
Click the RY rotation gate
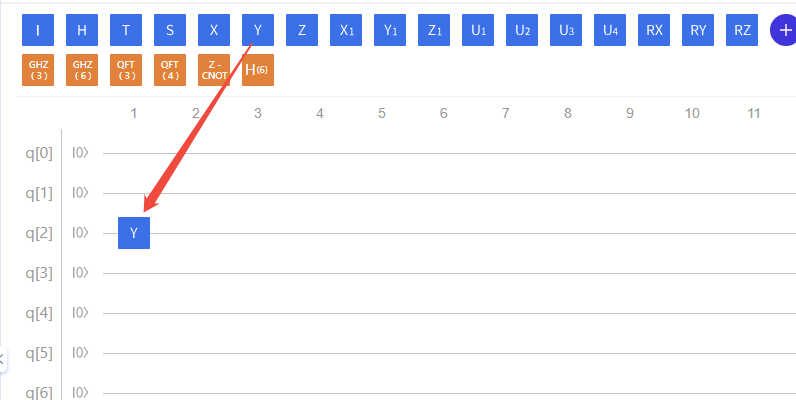coord(698,30)
